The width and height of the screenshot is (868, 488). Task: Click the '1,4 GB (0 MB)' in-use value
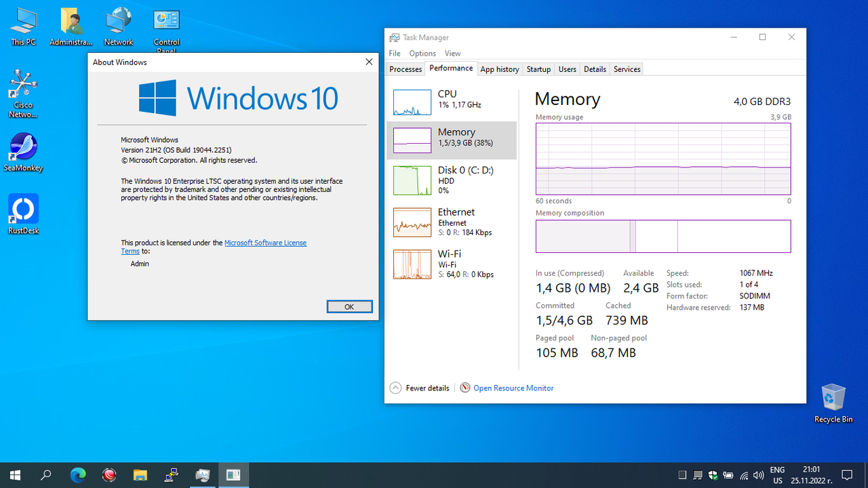click(x=573, y=288)
